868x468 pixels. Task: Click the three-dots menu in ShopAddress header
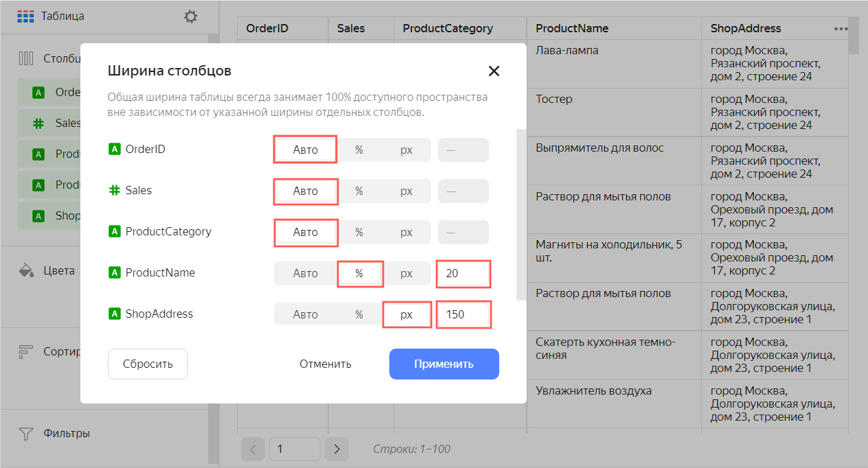841,29
